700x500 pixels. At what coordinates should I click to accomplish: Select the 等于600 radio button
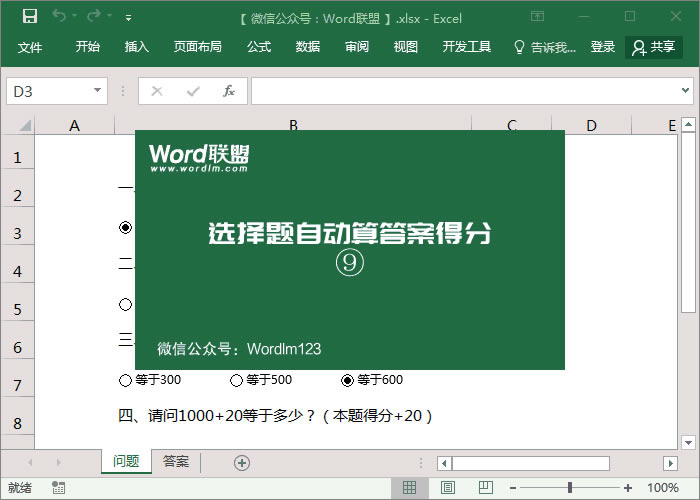tap(347, 380)
